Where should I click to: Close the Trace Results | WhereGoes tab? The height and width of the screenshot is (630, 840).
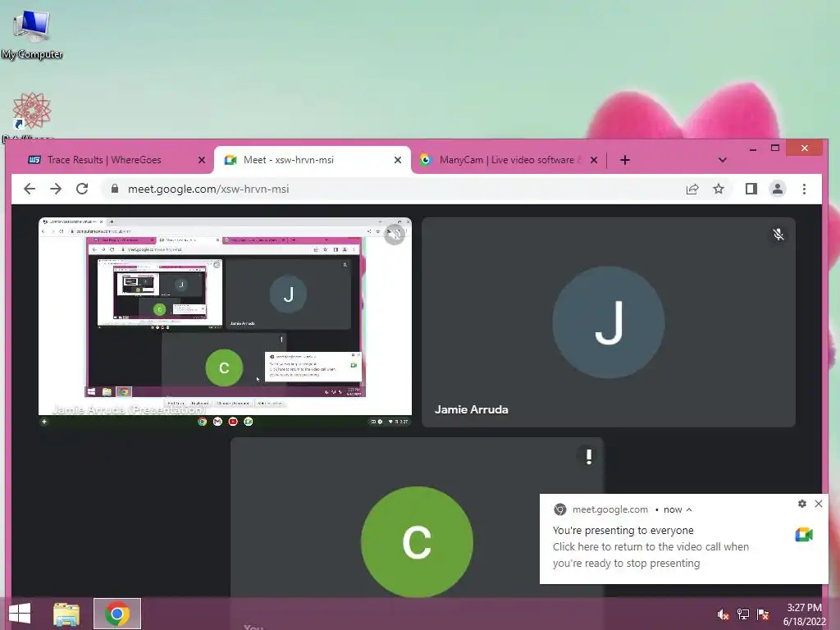pos(202,160)
